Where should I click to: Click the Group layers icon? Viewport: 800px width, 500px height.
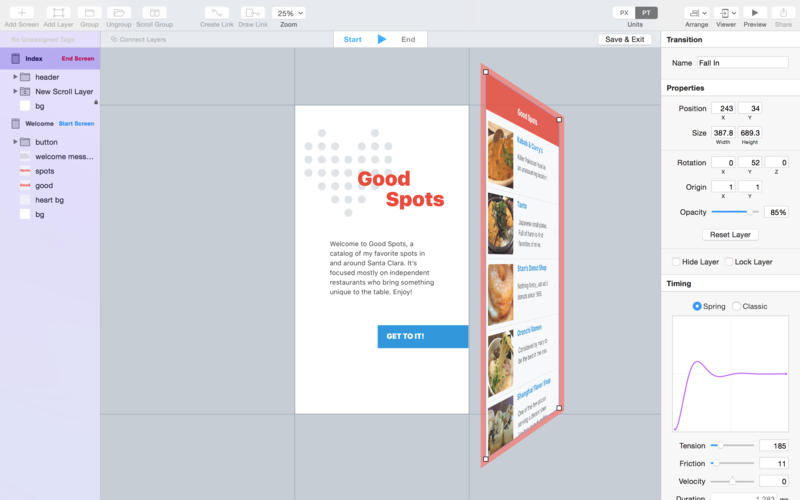(x=89, y=13)
